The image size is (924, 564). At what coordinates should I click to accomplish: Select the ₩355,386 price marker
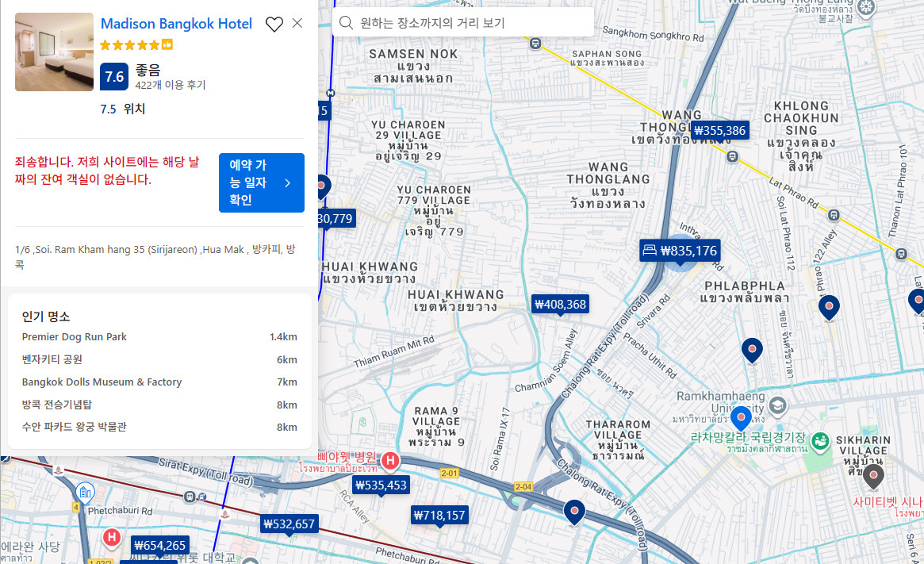(x=719, y=131)
